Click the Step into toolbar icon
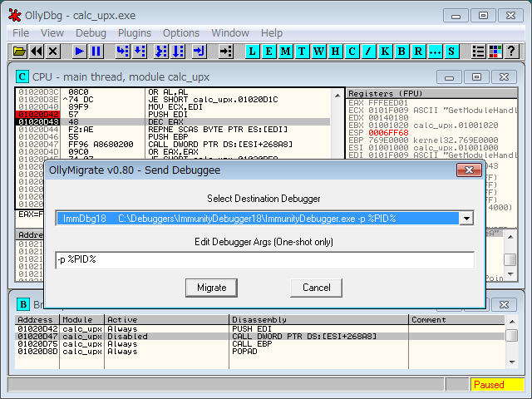This screenshot has width=532, height=399. pyautogui.click(x=122, y=52)
